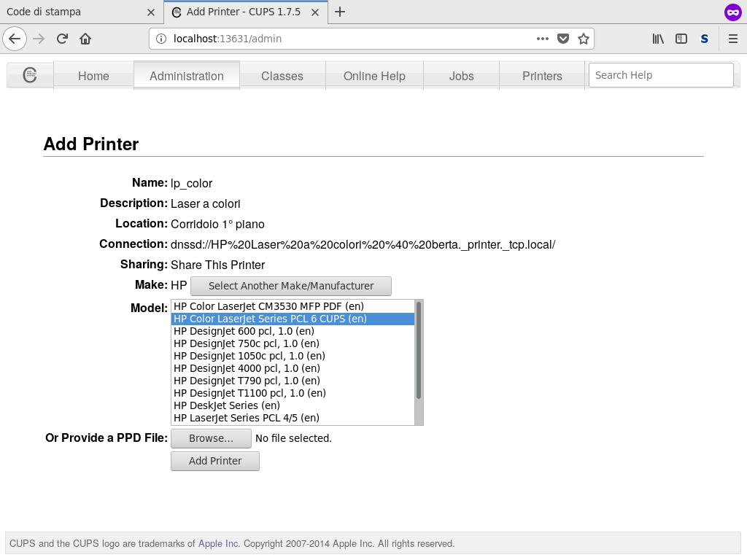Image resolution: width=747 pixels, height=560 pixels.
Task: Click the No file selected text
Action: (x=293, y=438)
